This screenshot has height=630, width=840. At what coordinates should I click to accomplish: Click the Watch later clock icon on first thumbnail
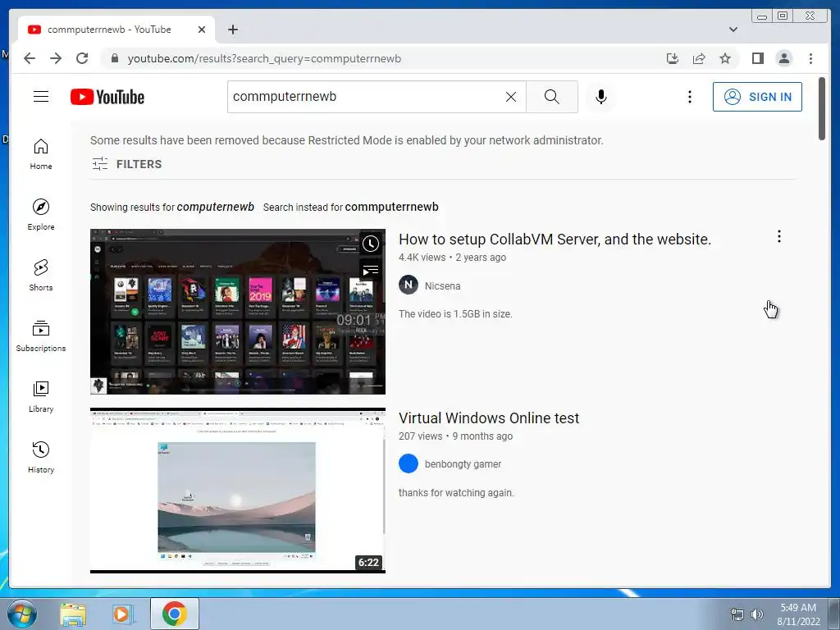[371, 244]
